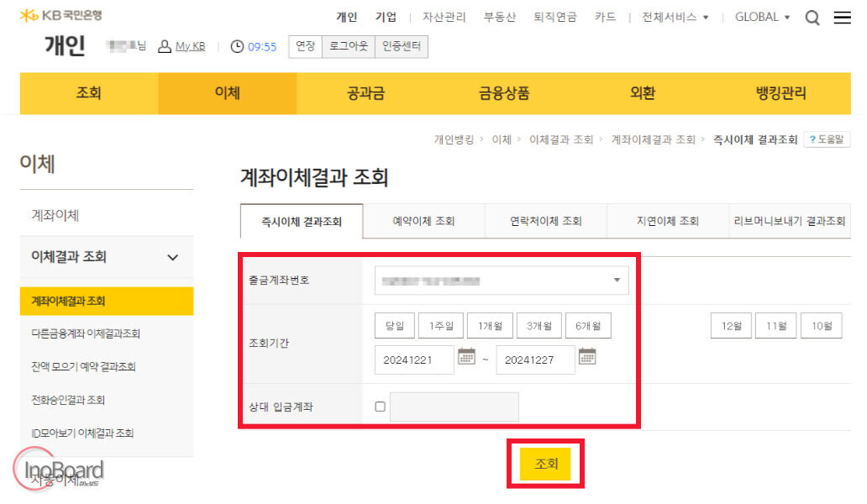
Task: Open the hamburger full menu icon
Action: [842, 18]
